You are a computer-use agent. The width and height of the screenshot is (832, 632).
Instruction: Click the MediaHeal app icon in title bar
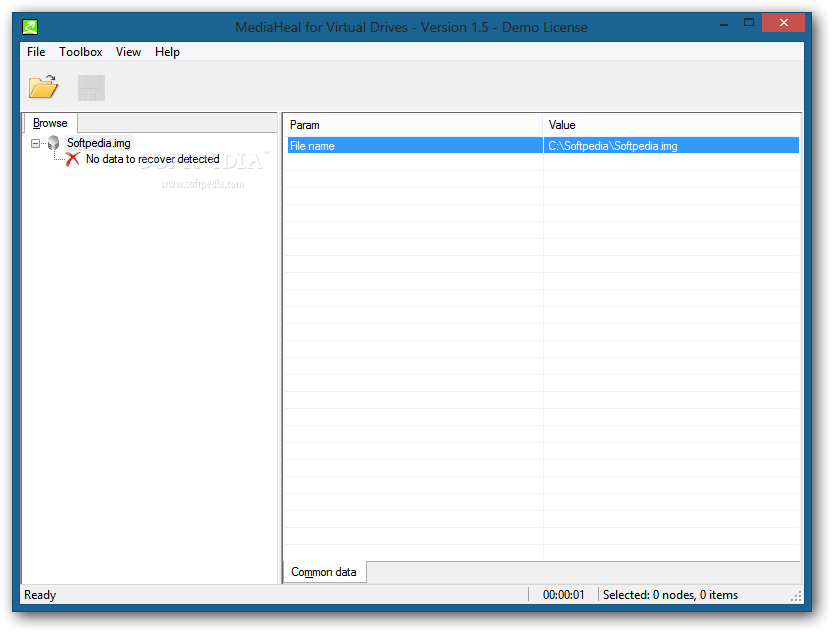30,27
